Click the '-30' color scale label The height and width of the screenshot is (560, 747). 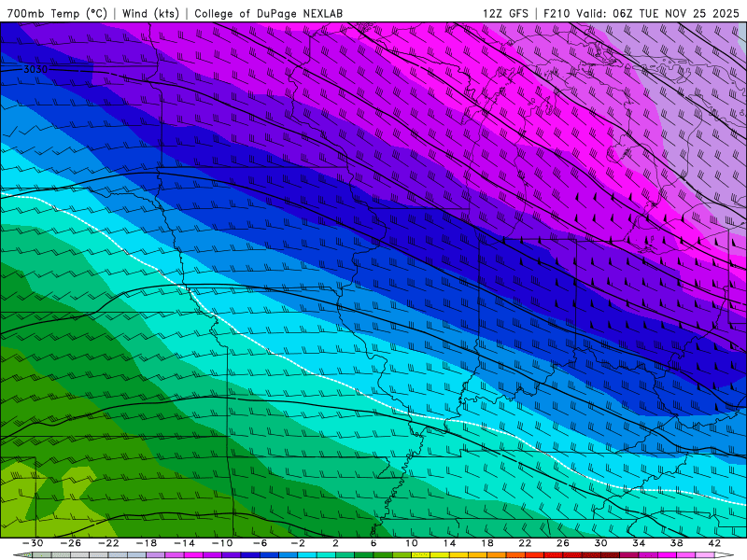coord(33,543)
